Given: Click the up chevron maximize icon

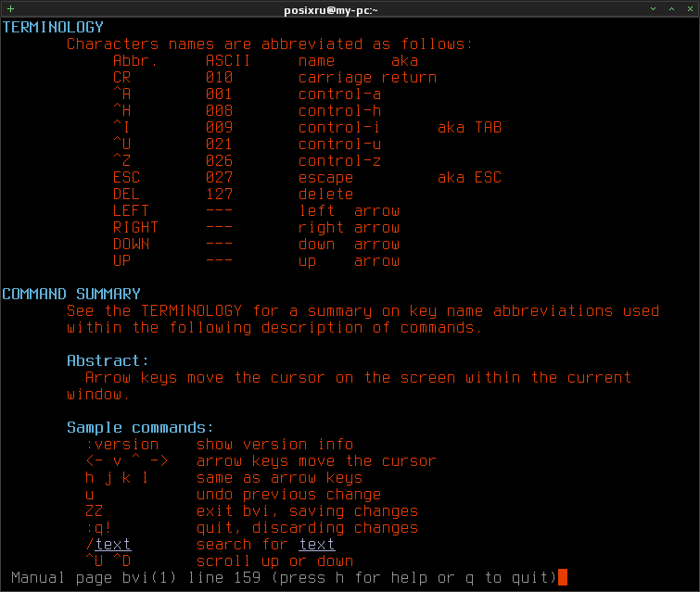Looking at the screenshot, I should 671,9.
